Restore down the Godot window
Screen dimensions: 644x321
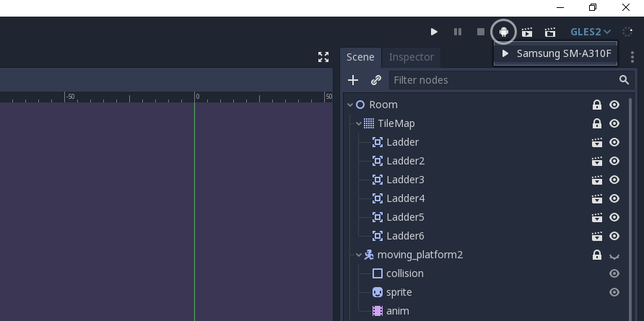coord(592,7)
